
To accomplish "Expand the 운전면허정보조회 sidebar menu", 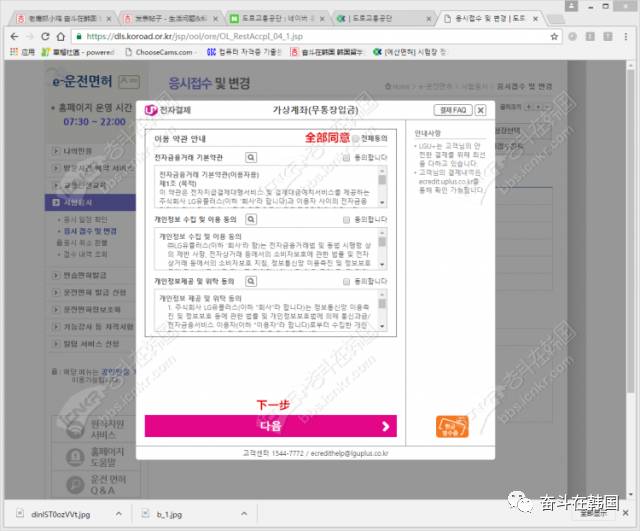I will [x=56, y=309].
